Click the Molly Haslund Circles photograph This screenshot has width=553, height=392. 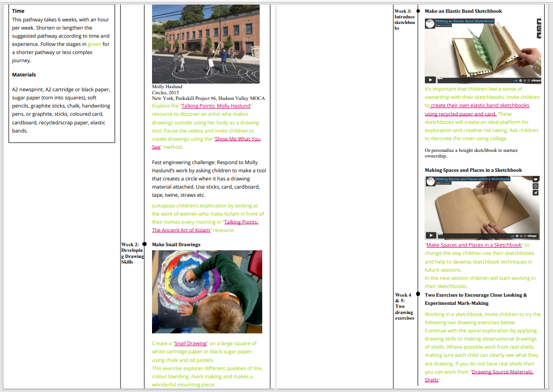(206, 44)
